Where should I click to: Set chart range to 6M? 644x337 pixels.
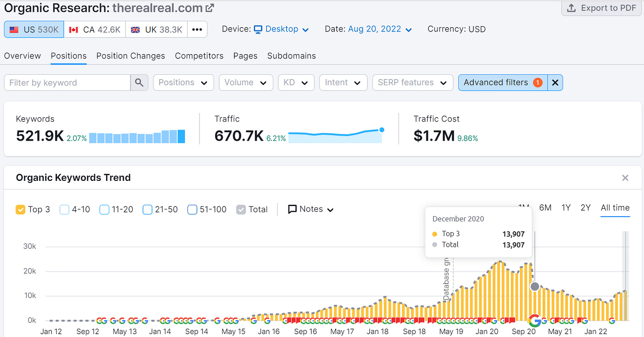(x=545, y=208)
